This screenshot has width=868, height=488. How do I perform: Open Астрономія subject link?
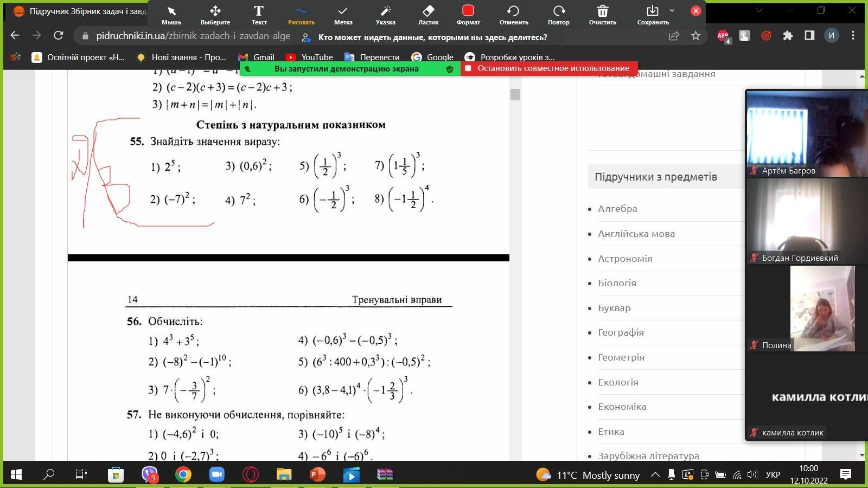pos(625,259)
